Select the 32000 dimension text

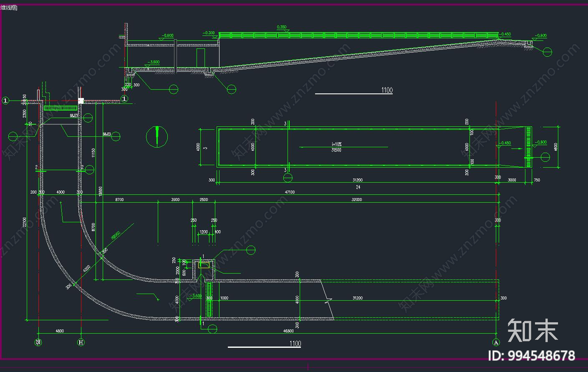(x=357, y=200)
